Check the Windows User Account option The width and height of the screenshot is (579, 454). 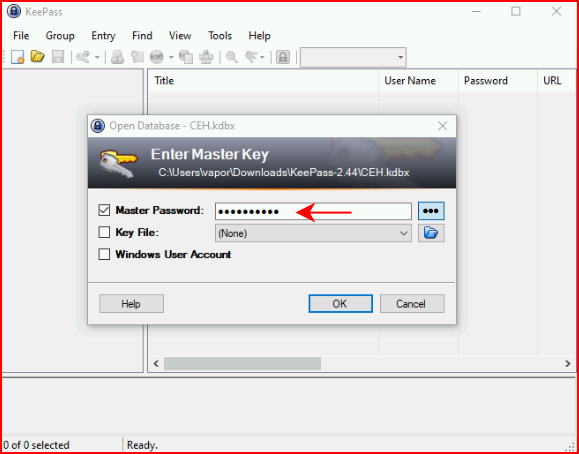(x=104, y=255)
